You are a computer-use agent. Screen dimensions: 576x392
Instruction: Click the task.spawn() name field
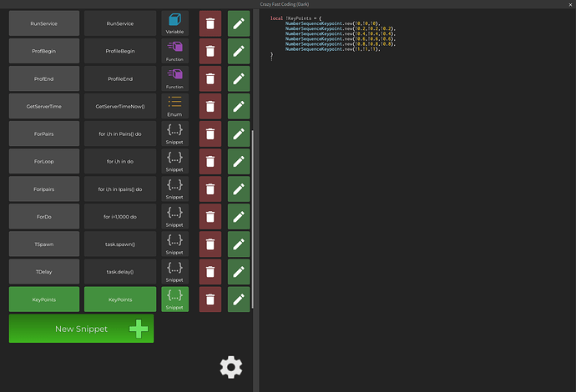coord(120,244)
